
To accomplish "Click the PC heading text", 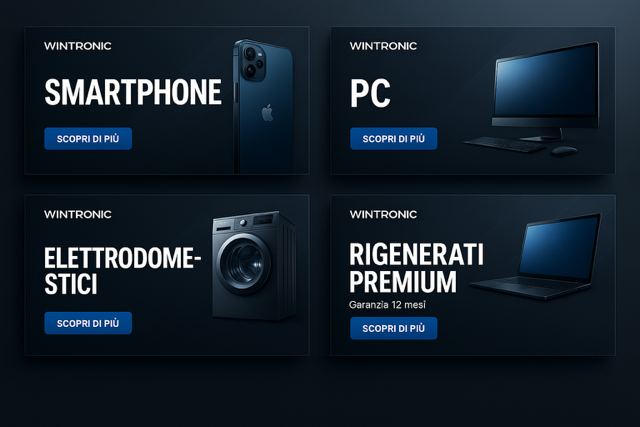I will coord(370,93).
